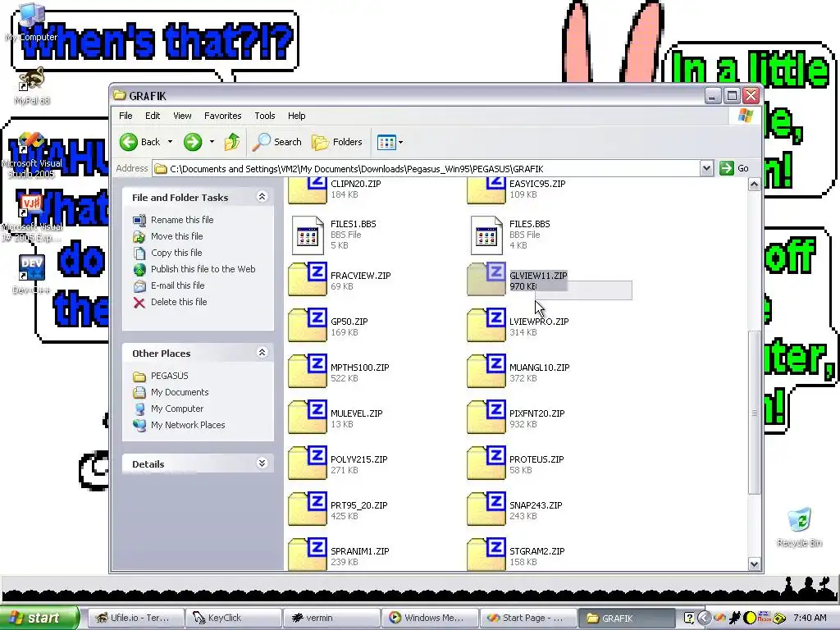The image size is (840, 630).
Task: Select the SPRANIM1.ZIP file icon
Action: tap(308, 555)
